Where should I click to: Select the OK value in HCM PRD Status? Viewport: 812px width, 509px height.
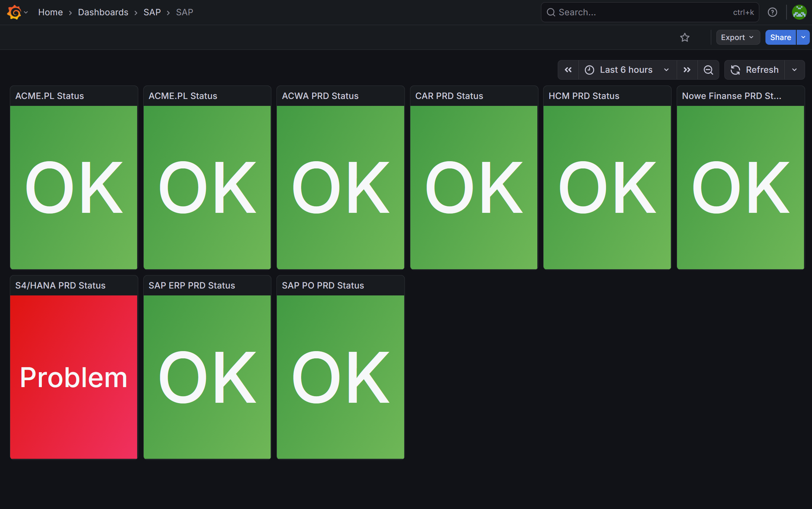(607, 187)
